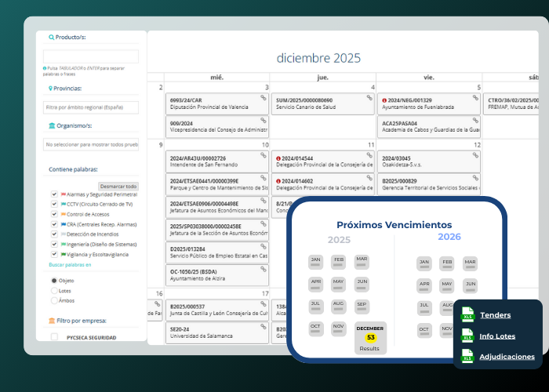Click red alert icon on 2024/NEG/001329
The width and height of the screenshot is (549, 392).
coord(384,100)
